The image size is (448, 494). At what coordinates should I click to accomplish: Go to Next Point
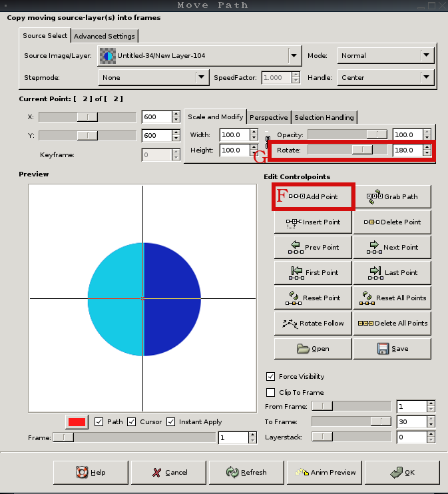(x=392, y=247)
